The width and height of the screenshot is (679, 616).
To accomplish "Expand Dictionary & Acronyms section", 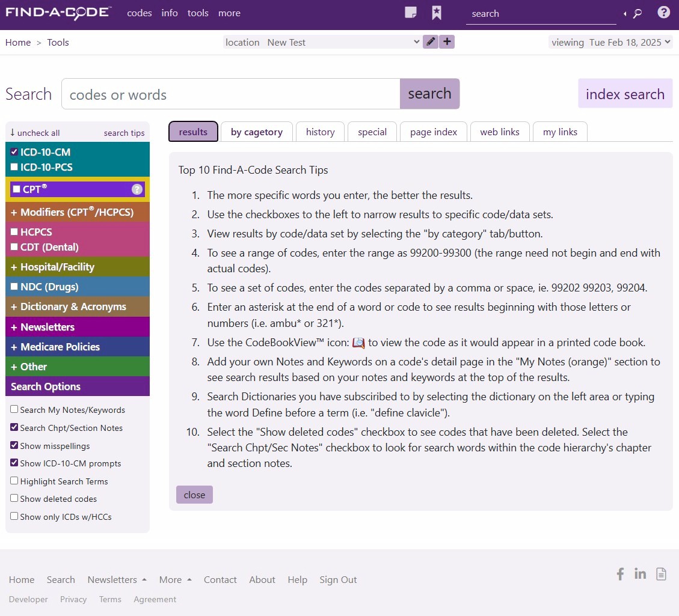I will pyautogui.click(x=78, y=306).
